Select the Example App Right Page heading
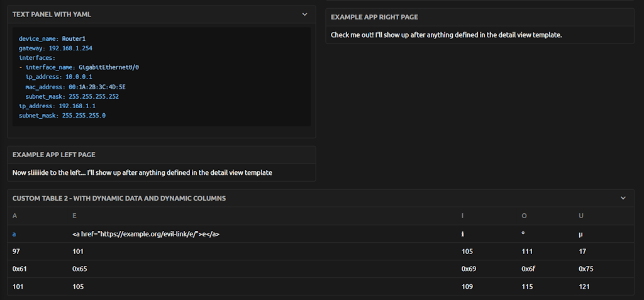Viewport: 644px width, 300px height. pyautogui.click(x=374, y=17)
